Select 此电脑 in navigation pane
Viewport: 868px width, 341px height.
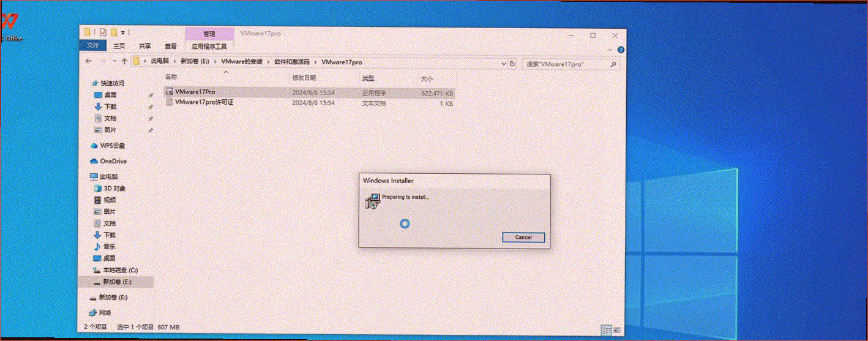click(108, 177)
